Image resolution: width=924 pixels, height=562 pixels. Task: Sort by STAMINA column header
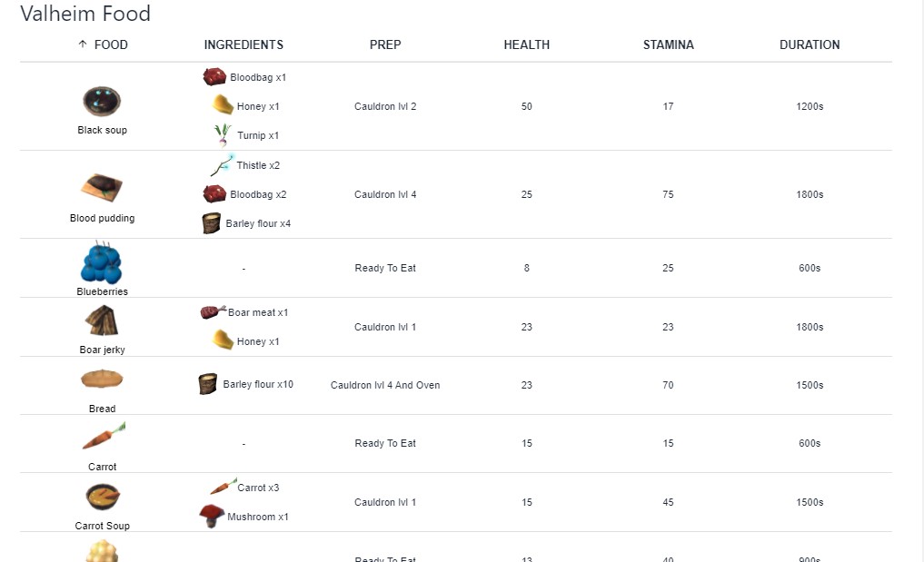668,44
